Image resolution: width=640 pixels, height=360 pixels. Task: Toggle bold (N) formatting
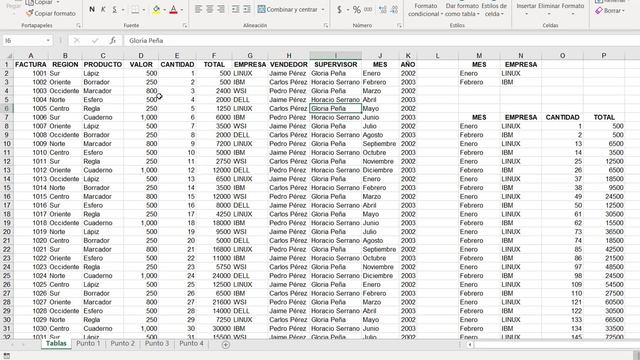tap(92, 9)
